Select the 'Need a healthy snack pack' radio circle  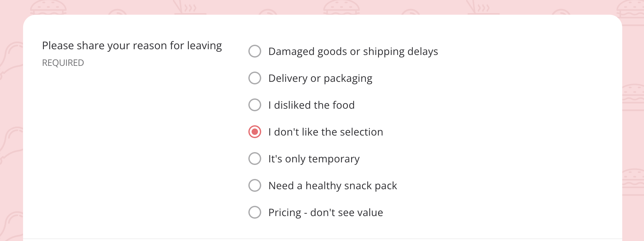coord(255,185)
